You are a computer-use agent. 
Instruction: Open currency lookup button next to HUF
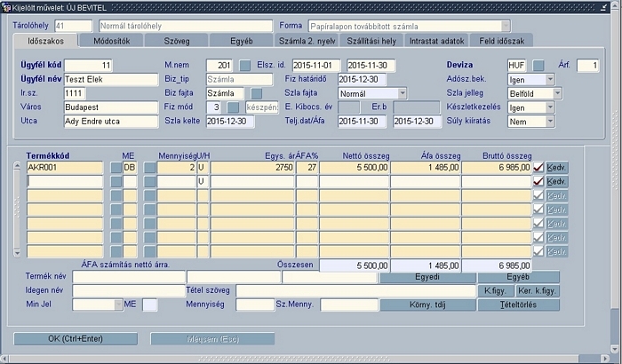(x=538, y=66)
